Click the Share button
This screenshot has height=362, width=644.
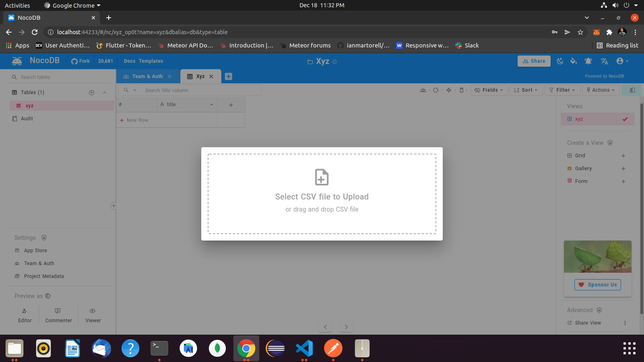tap(534, 61)
